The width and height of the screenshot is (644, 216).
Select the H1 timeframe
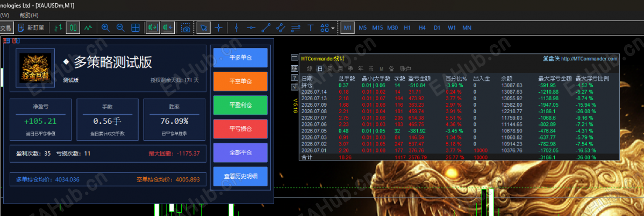pos(407,27)
